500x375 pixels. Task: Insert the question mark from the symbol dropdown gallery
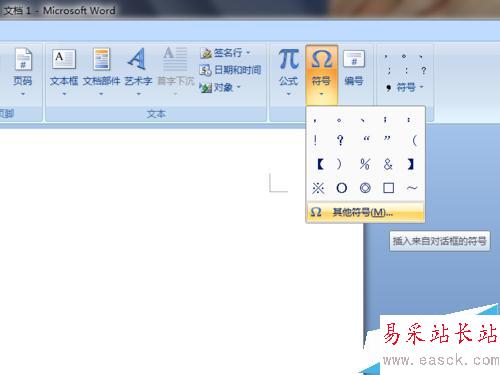340,140
